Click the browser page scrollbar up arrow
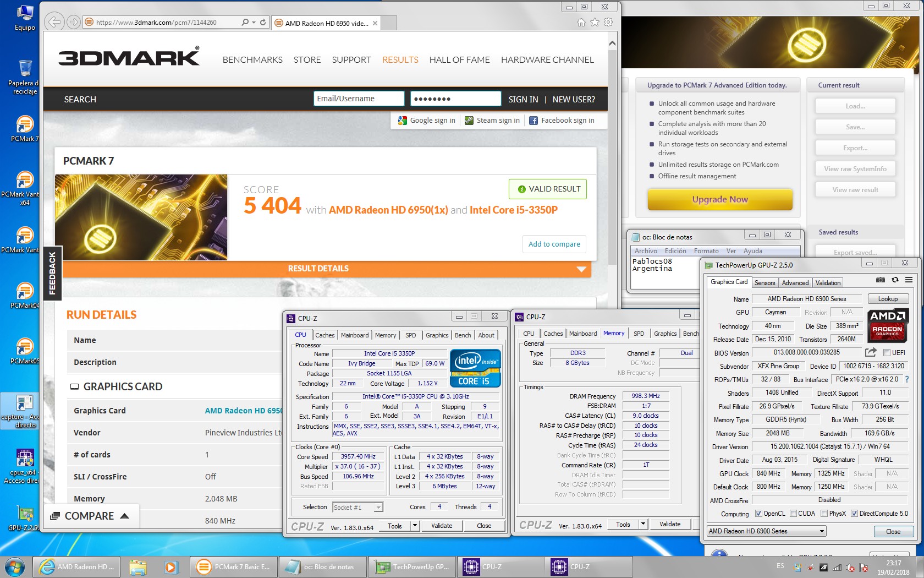924x578 pixels. (x=612, y=43)
